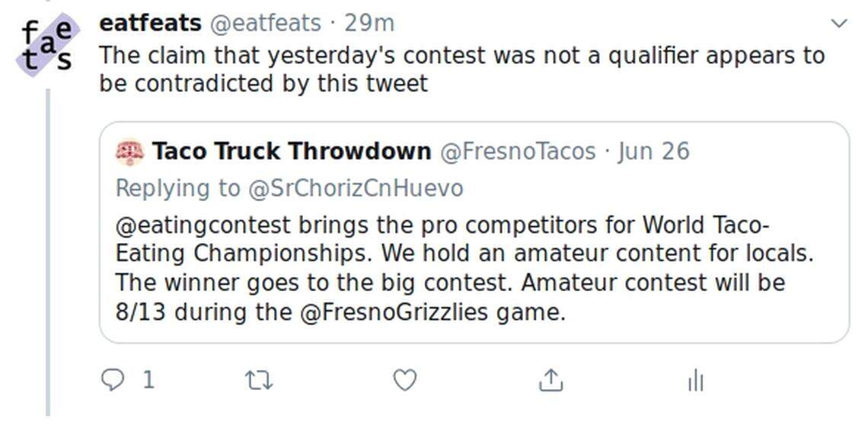The width and height of the screenshot is (868, 425).
Task: Click the reply speech bubble icon
Action: 113,379
